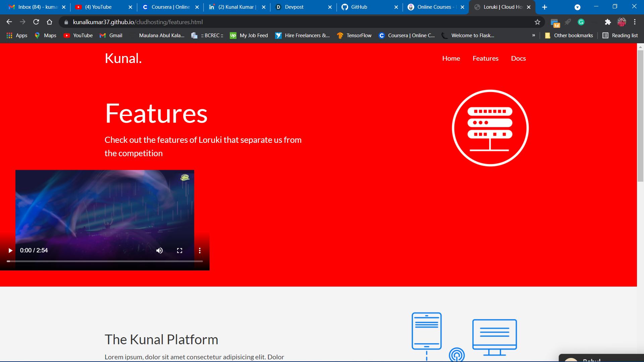The height and width of the screenshot is (362, 644).
Task: Open the Docs navigation link
Action: 518,58
